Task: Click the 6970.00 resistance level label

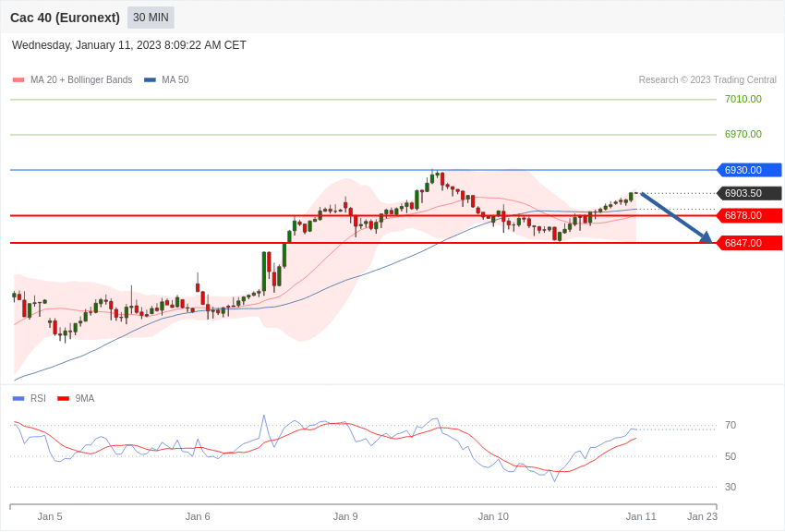Action: pos(743,134)
